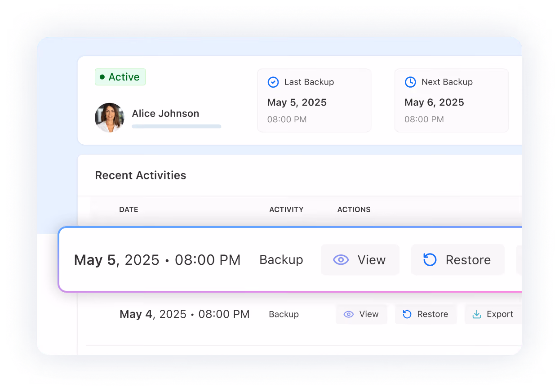Image resolution: width=559 pixels, height=392 pixels.
Task: Click restore arrow icon in May 5 row
Action: 430,260
